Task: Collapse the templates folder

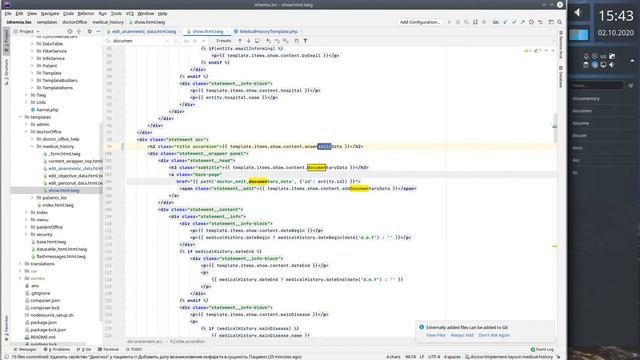Action: pos(20,117)
